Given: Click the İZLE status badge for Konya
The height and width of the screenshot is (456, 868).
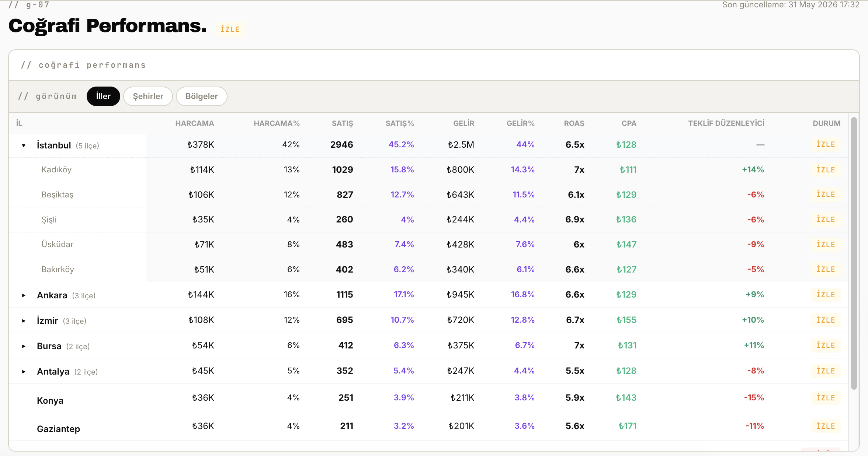Looking at the screenshot, I should coord(826,398).
